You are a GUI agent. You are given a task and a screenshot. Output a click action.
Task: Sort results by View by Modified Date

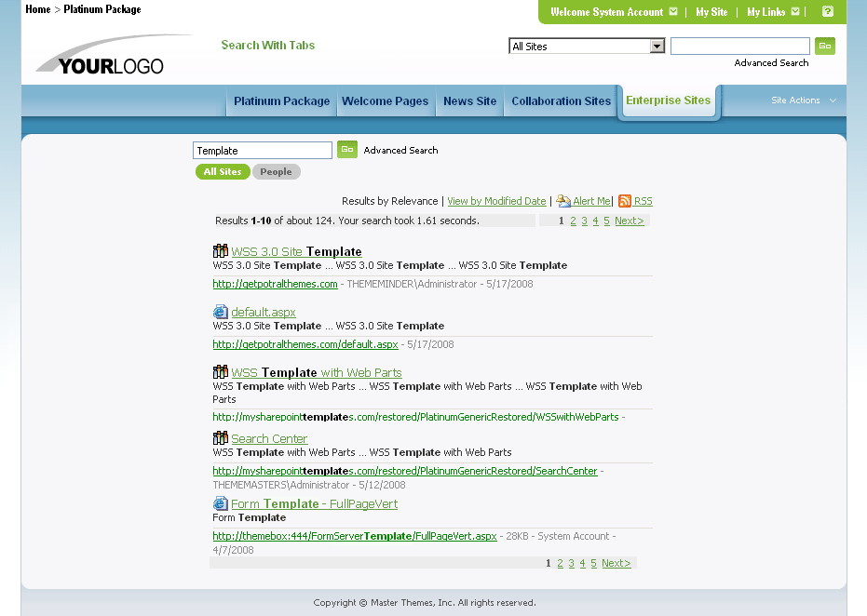click(x=496, y=201)
